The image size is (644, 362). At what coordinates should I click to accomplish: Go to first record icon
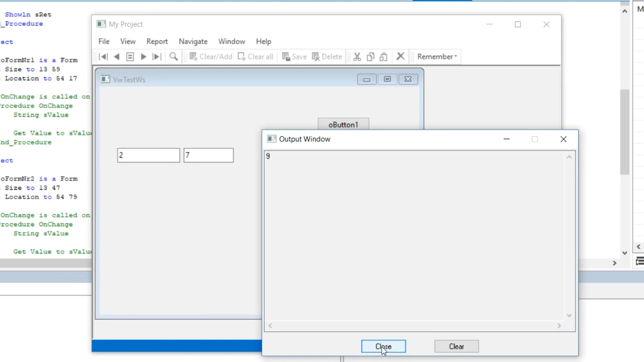point(104,57)
